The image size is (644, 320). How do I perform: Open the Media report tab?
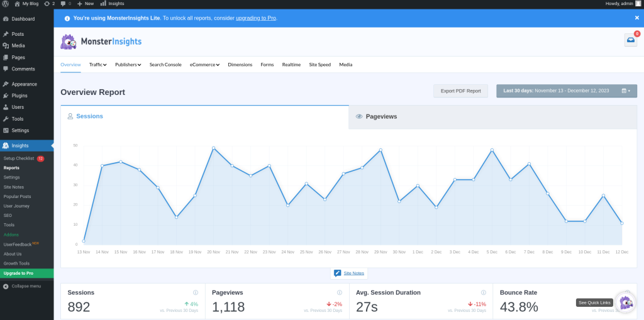345,65
